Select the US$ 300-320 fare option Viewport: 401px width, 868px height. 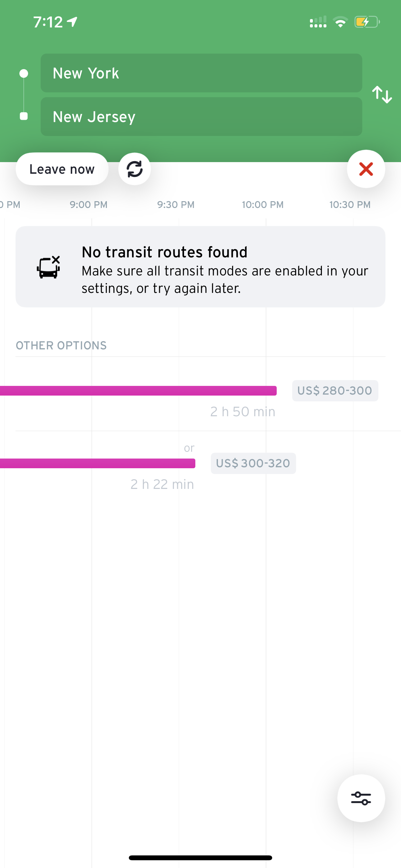click(x=253, y=463)
